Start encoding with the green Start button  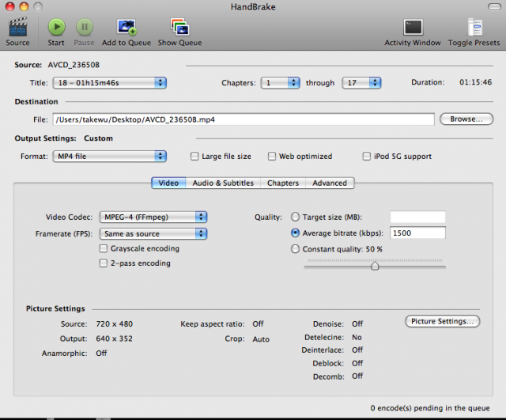pos(56,27)
